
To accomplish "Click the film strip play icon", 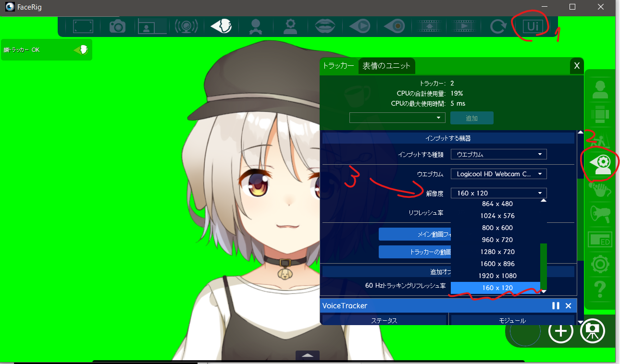I will 463,26.
